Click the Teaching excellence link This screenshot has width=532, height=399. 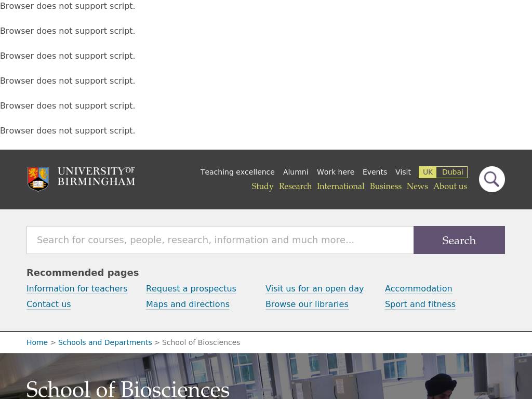237,172
